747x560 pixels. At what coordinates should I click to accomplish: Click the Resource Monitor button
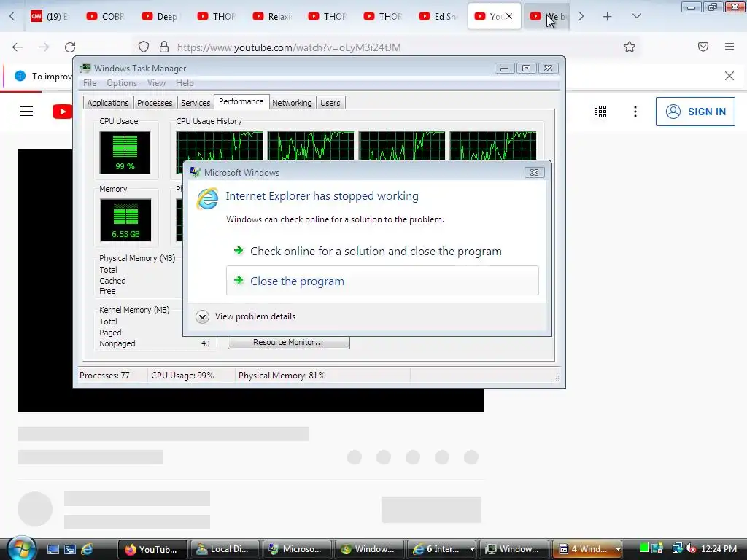point(289,343)
